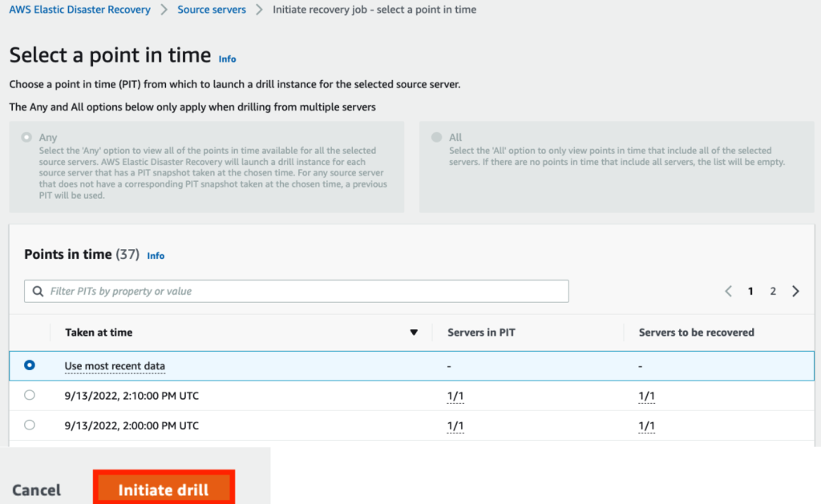821x504 pixels.
Task: Click Cancel to abort the drill
Action: (36, 490)
